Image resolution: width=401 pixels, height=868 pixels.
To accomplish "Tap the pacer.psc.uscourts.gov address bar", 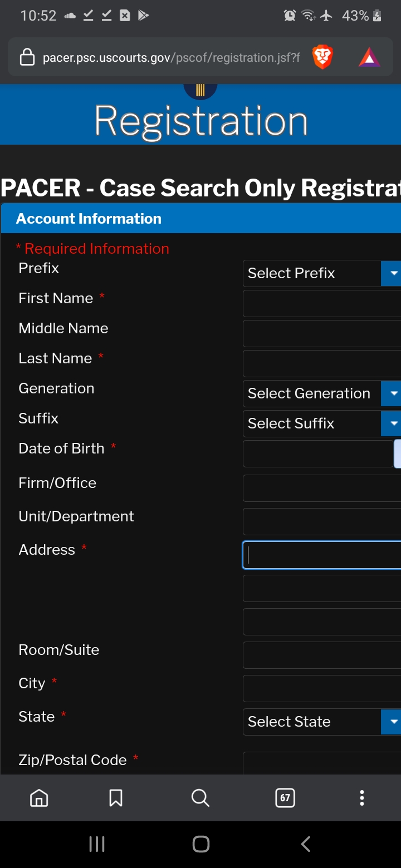I will tap(171, 57).
